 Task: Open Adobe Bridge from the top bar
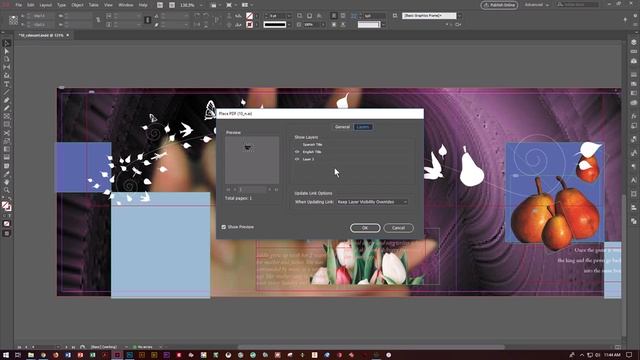(160, 5)
